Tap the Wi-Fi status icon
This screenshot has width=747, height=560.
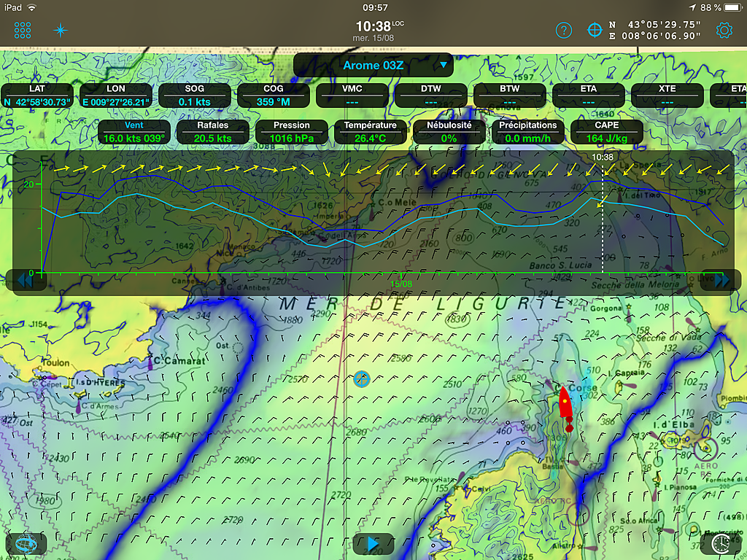pyautogui.click(x=32, y=7)
